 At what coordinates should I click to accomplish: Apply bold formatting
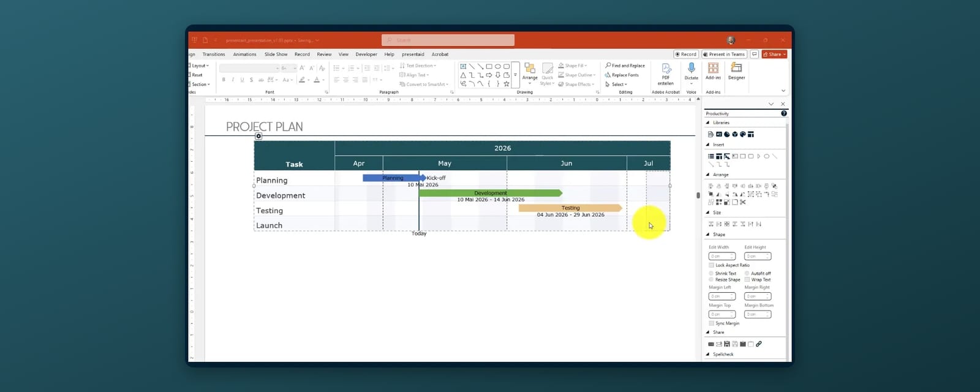(224, 80)
